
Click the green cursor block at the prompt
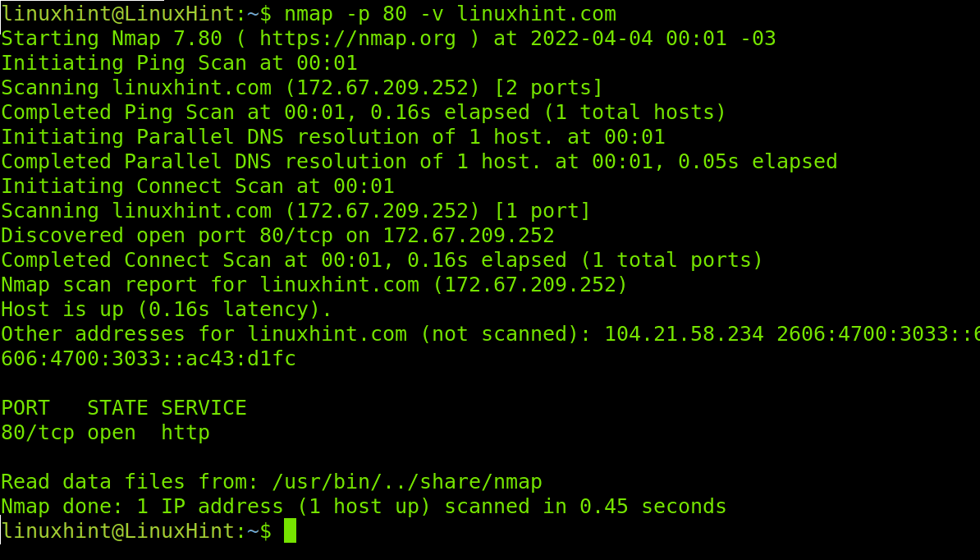coord(290,530)
